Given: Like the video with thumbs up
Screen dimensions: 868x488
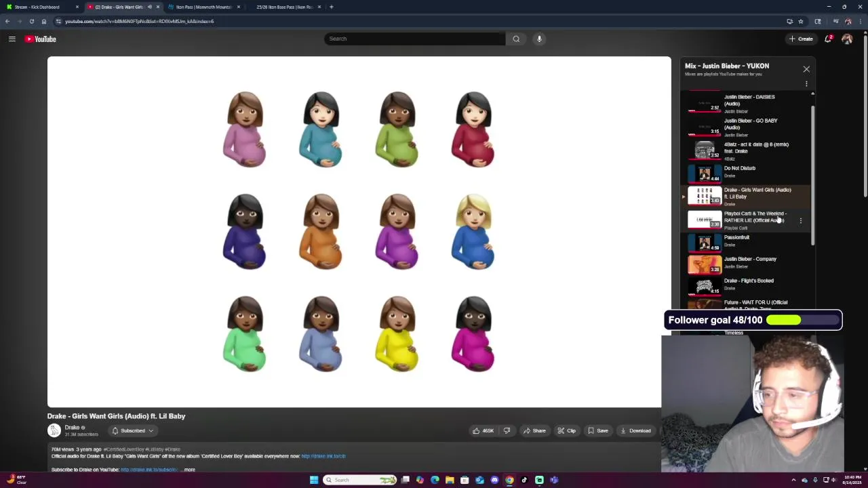Looking at the screenshot, I should [x=482, y=430].
